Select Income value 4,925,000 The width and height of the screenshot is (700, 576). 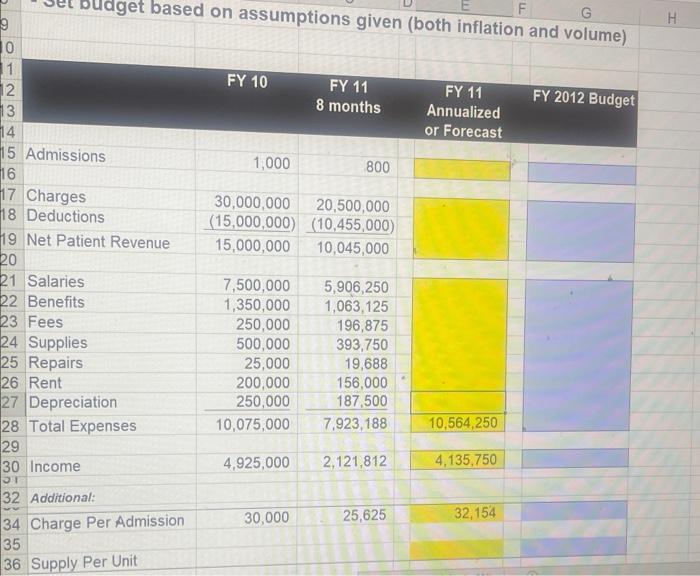256,463
